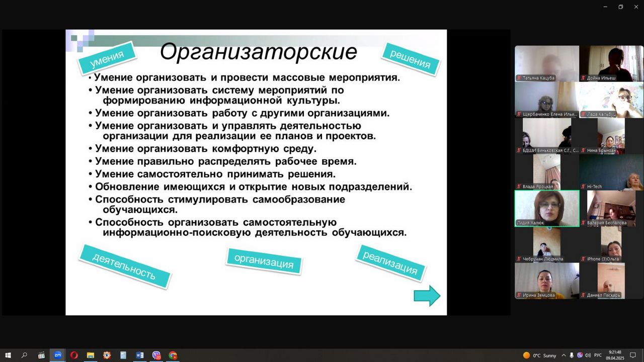Switch the РУС keyboard language
The image size is (644, 362).
tap(598, 355)
